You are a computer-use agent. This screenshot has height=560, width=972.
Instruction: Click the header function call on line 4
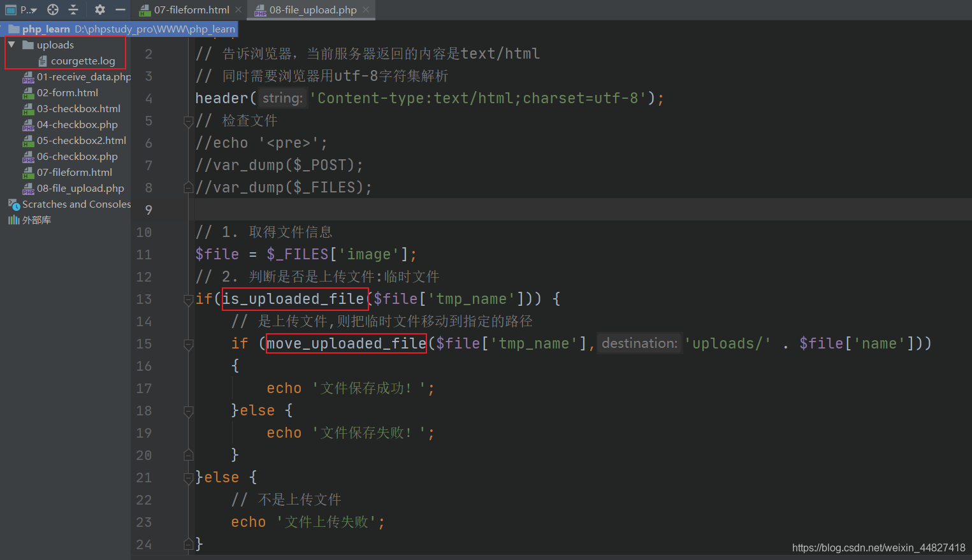click(x=221, y=98)
